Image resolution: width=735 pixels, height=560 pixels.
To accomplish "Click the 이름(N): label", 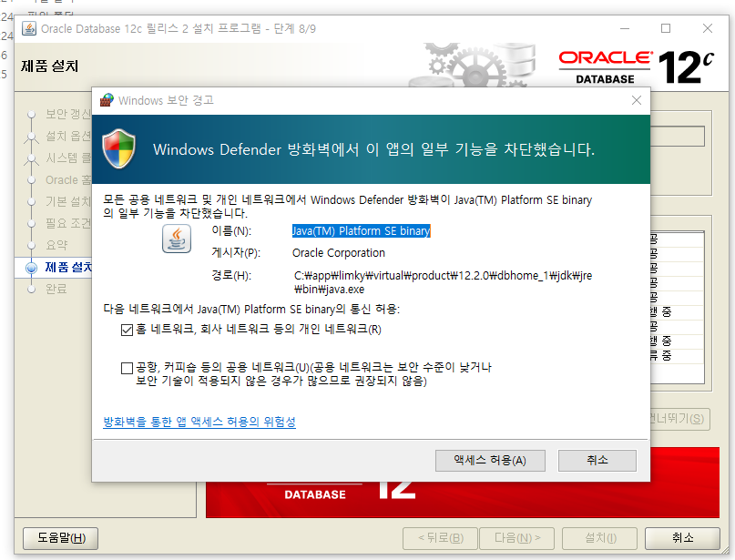I will [x=231, y=231].
